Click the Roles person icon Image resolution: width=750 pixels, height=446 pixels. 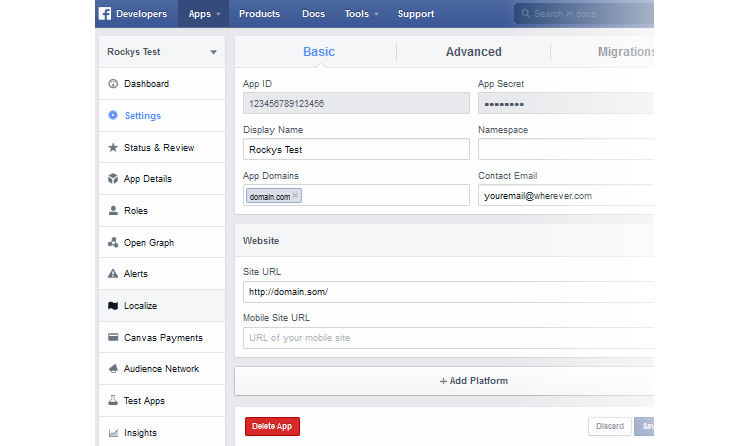113,211
